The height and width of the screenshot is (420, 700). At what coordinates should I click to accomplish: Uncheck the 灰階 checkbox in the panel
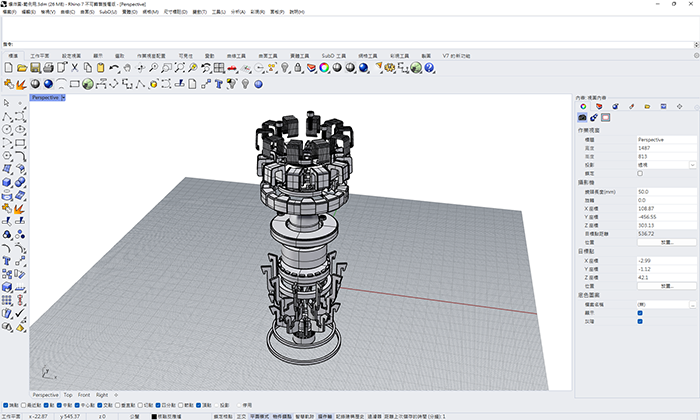click(640, 321)
